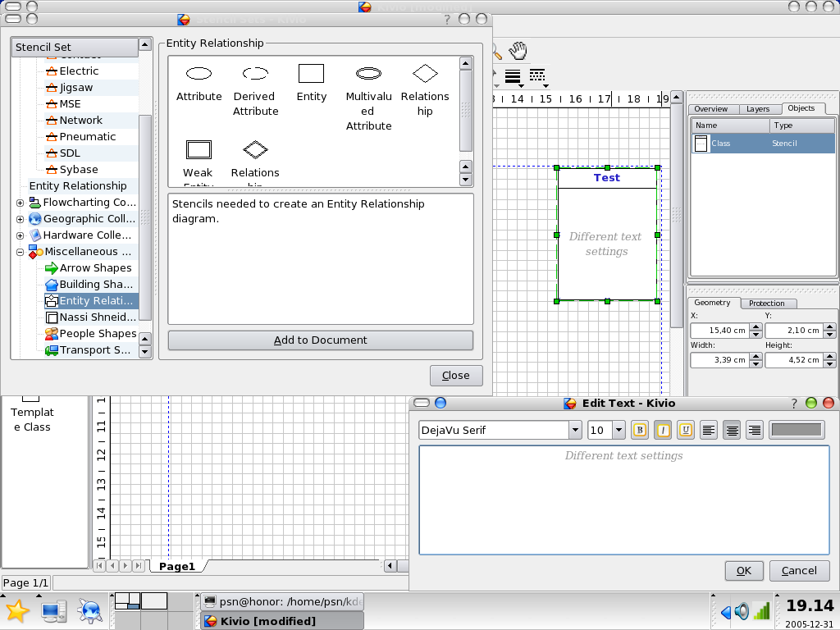Screen dimensions: 840x630
Task: Expand the Flowcharting Collection tree node
Action: click(x=20, y=203)
